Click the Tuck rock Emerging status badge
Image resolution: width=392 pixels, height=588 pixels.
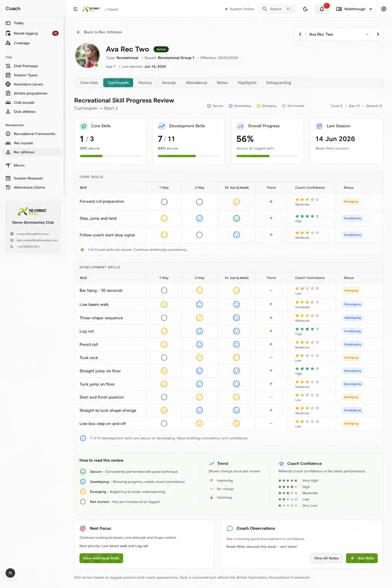(351, 358)
